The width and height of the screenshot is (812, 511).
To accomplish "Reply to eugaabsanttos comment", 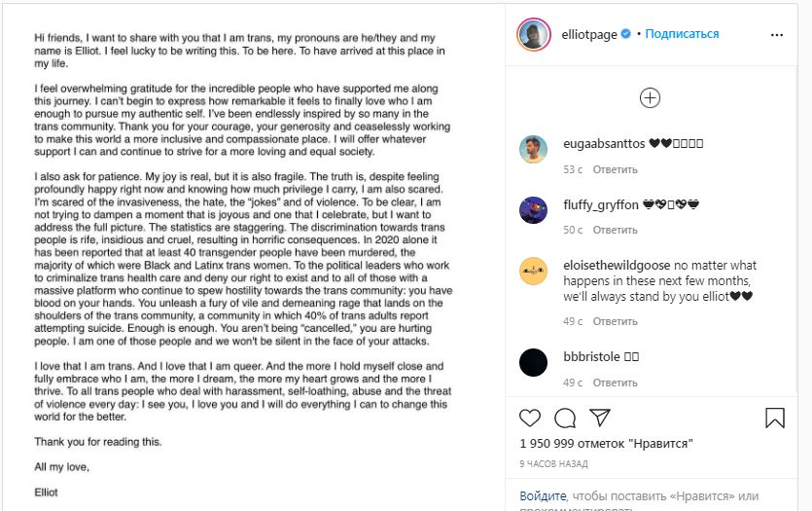I will click(x=615, y=169).
